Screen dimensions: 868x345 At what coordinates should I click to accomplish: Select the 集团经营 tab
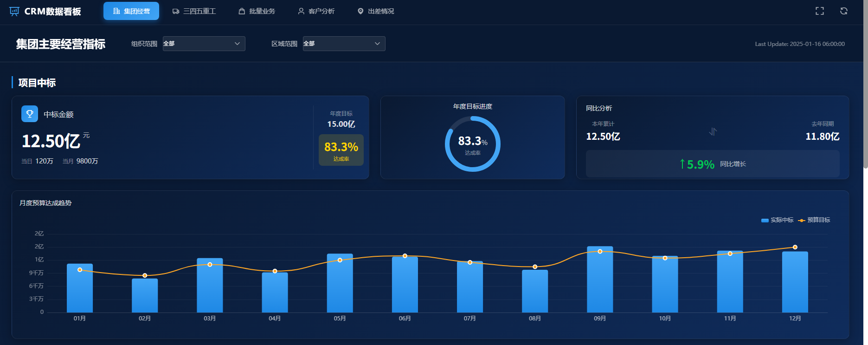[131, 11]
